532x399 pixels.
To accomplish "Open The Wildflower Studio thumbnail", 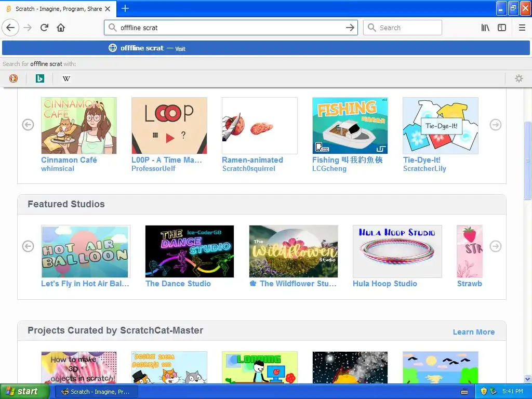I will (x=294, y=251).
